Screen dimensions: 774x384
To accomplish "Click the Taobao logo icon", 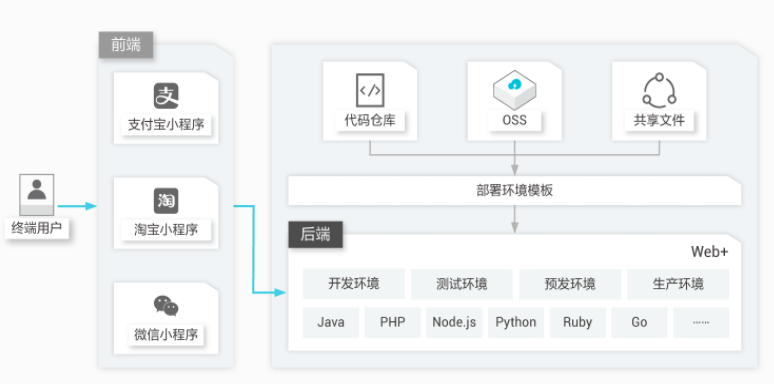I will tap(166, 201).
